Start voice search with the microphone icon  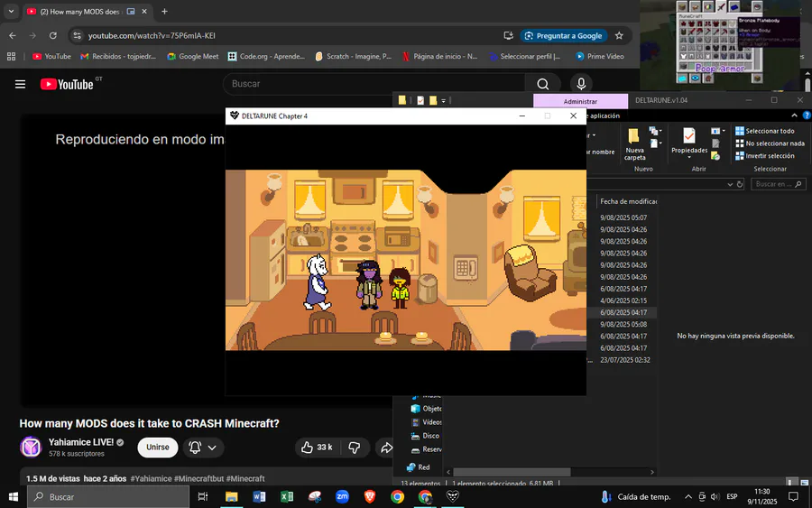[581, 84]
